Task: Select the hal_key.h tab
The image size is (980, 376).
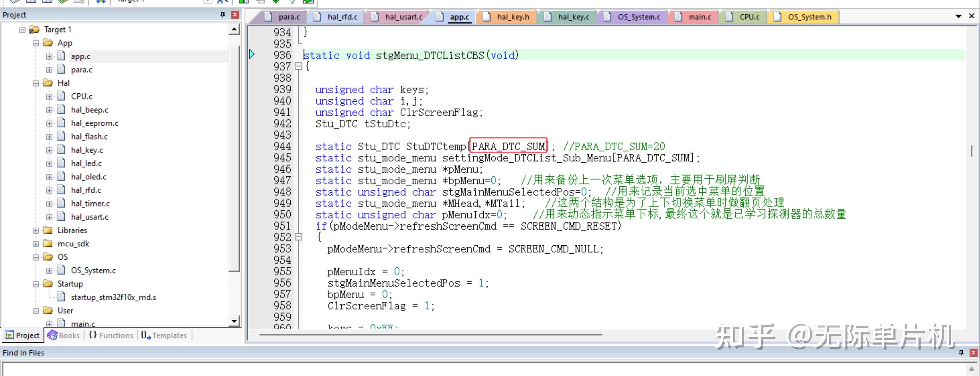Action: point(507,17)
